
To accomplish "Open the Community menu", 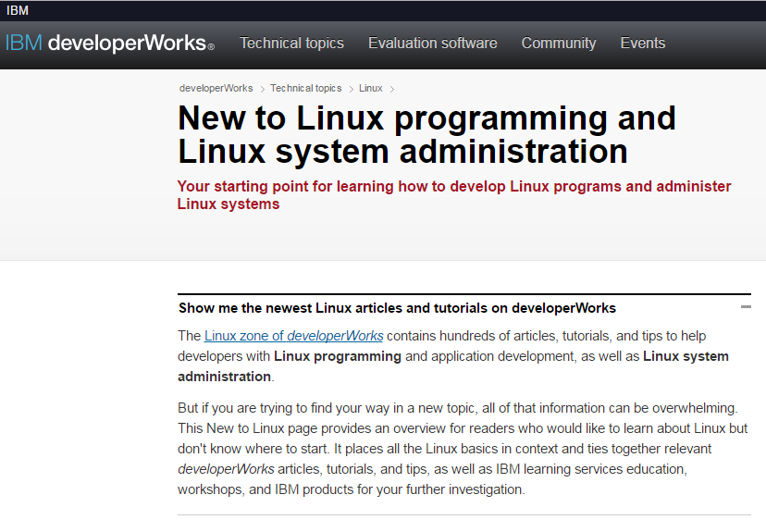I will (559, 43).
